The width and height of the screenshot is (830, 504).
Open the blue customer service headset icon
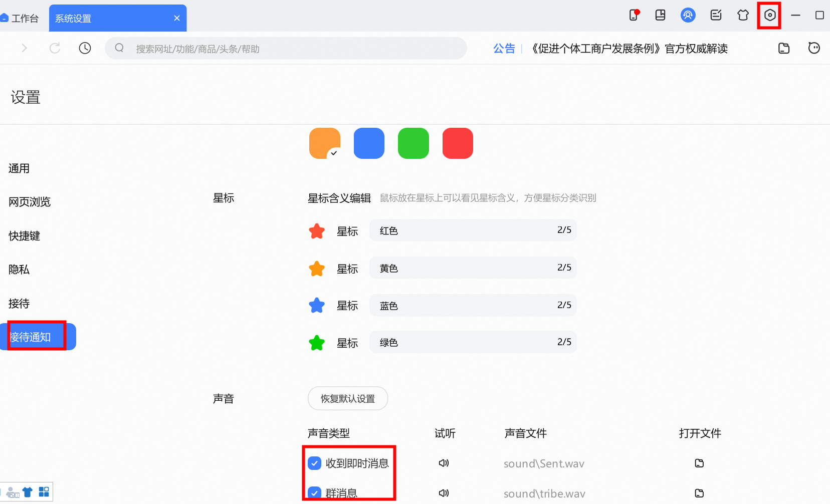tap(688, 15)
